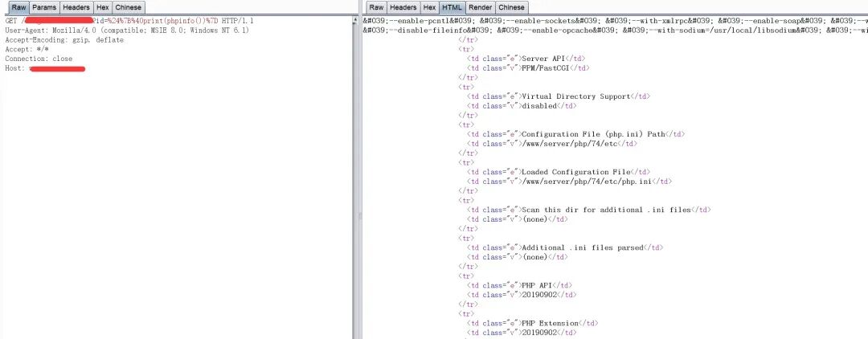Select Chinese tab in response panel
Screen dimensions: 868x339
point(511,7)
